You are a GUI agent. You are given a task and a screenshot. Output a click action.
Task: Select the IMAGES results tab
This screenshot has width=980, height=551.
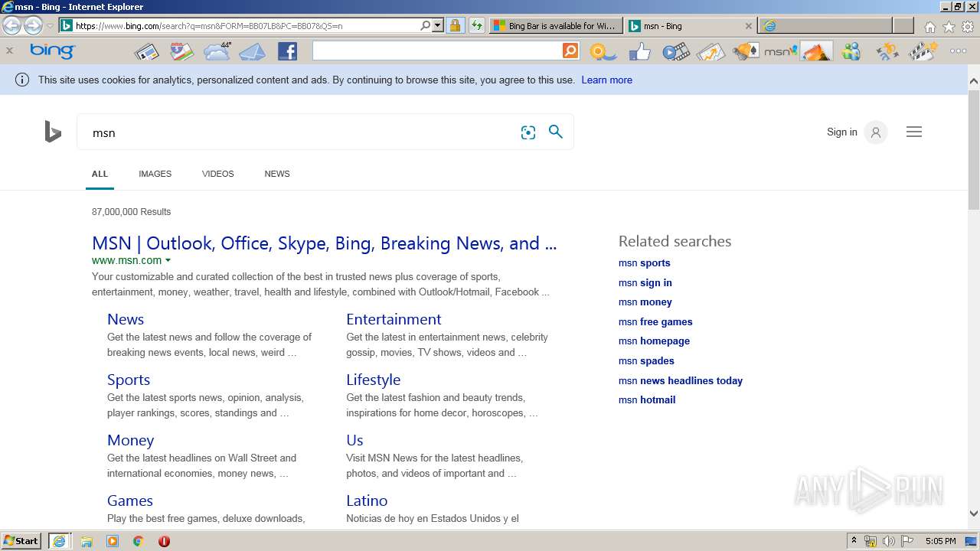(155, 174)
